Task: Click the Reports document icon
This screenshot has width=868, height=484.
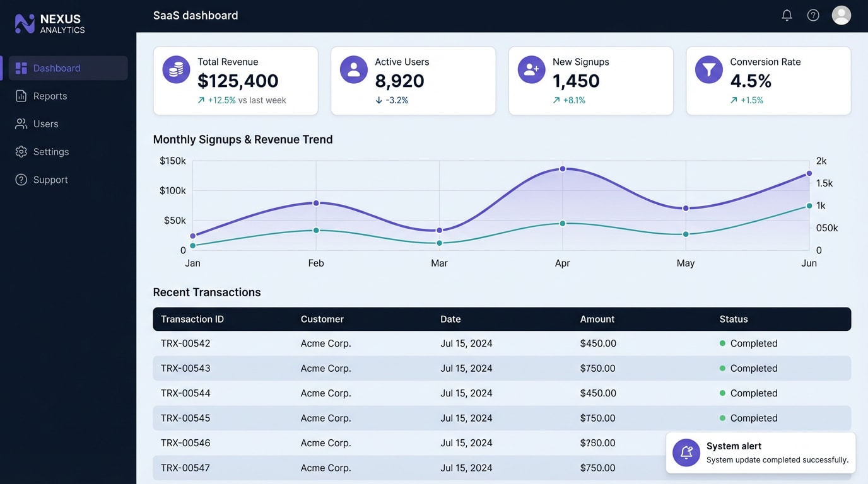Action: (21, 96)
